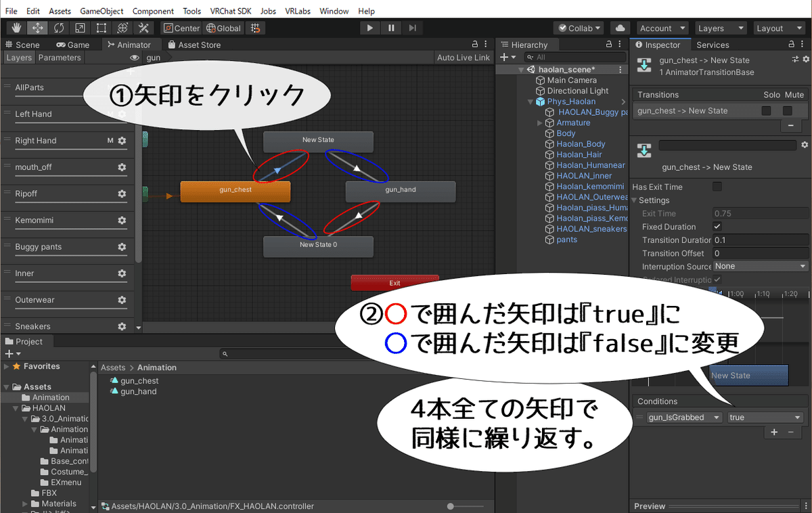Screen dimensions: 812x513
Task: Click the Play button
Action: [369, 28]
